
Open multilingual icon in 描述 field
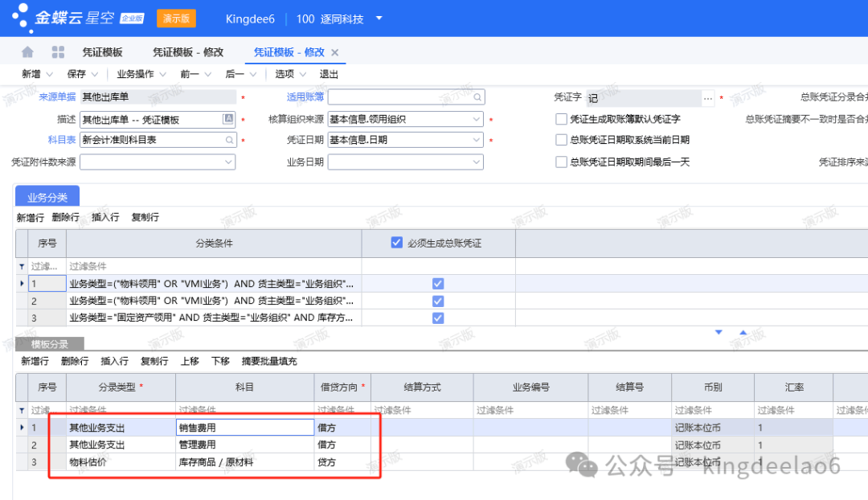click(x=229, y=119)
